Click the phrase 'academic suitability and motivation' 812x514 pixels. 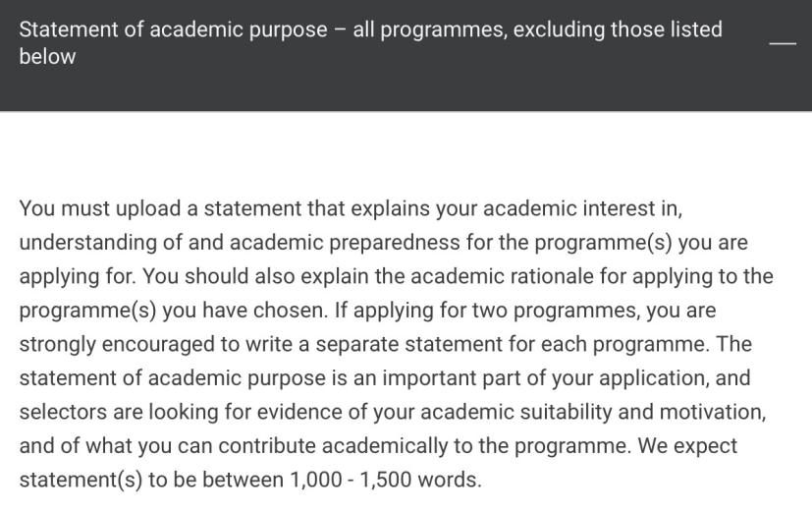click(x=592, y=413)
